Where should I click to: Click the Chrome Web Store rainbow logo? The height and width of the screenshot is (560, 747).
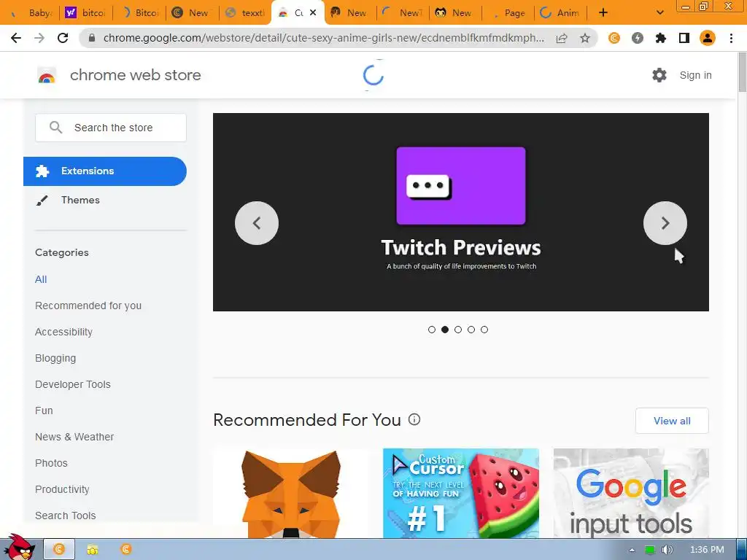pos(47,75)
